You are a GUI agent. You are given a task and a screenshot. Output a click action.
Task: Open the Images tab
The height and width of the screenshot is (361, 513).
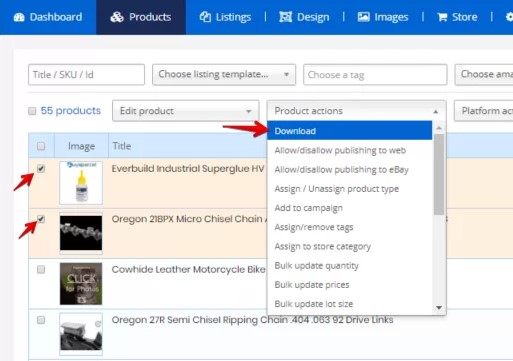(383, 17)
